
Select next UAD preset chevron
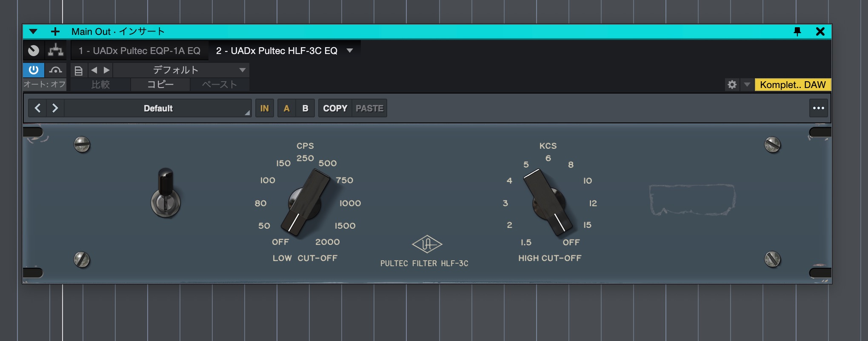pos(55,108)
